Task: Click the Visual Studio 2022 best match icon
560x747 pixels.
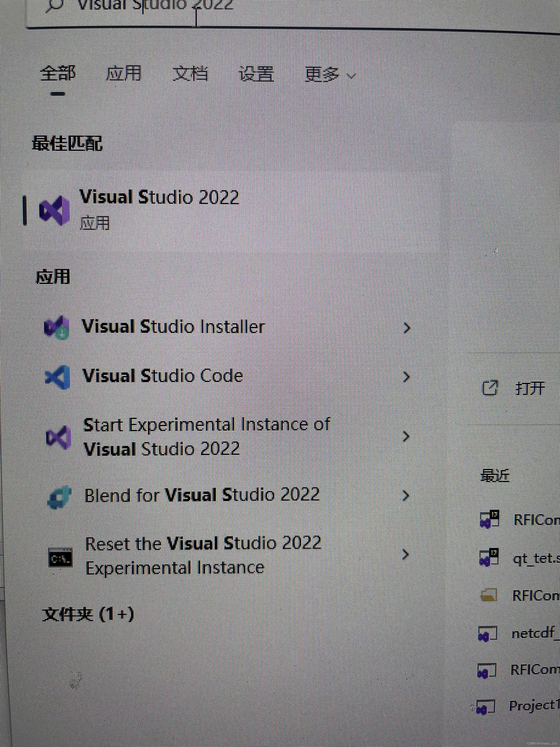Action: click(x=54, y=210)
